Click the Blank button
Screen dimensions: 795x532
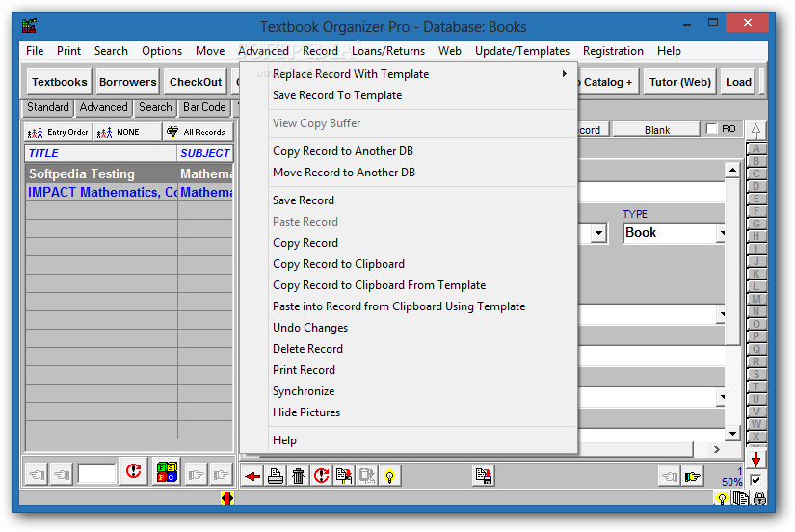click(657, 130)
